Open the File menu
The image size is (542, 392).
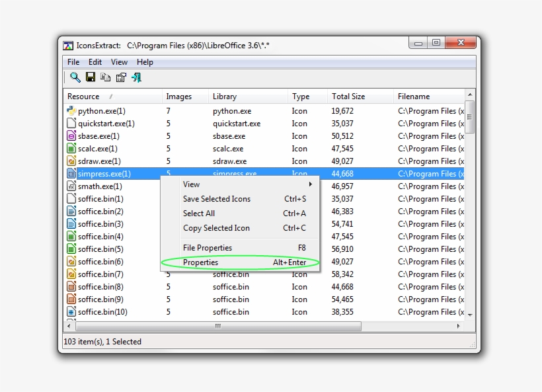coord(73,61)
